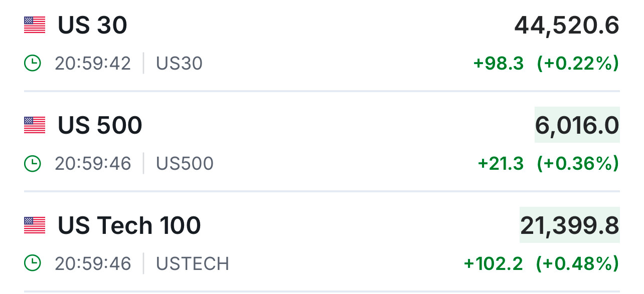The image size is (644, 294).
Task: Click the +98.3 (+0.22%) change value
Action: [x=546, y=64]
